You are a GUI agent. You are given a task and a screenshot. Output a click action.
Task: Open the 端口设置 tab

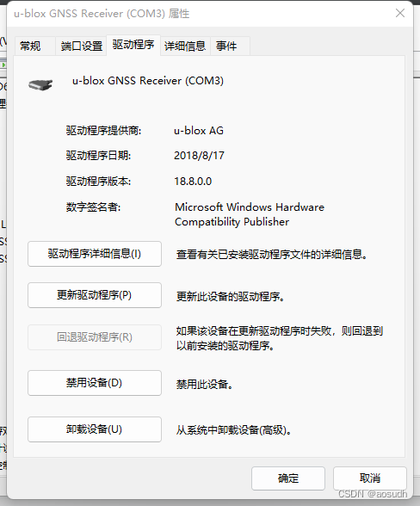[81, 46]
